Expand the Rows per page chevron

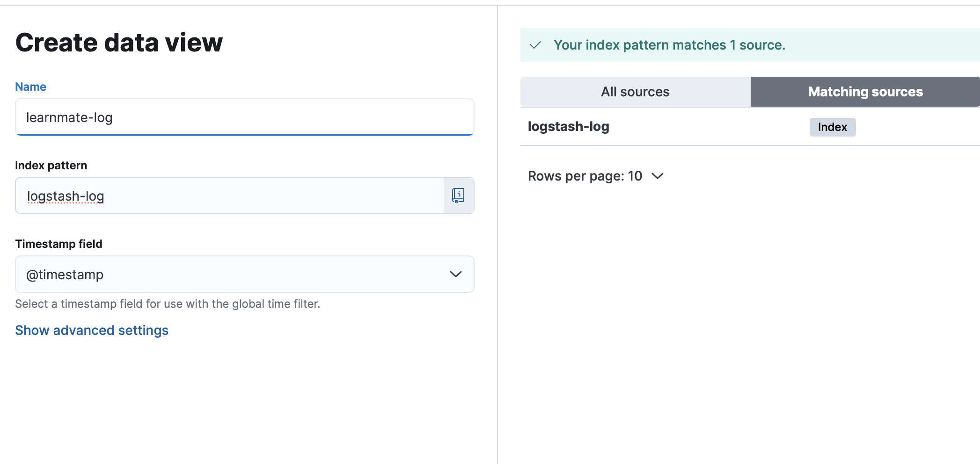click(658, 176)
